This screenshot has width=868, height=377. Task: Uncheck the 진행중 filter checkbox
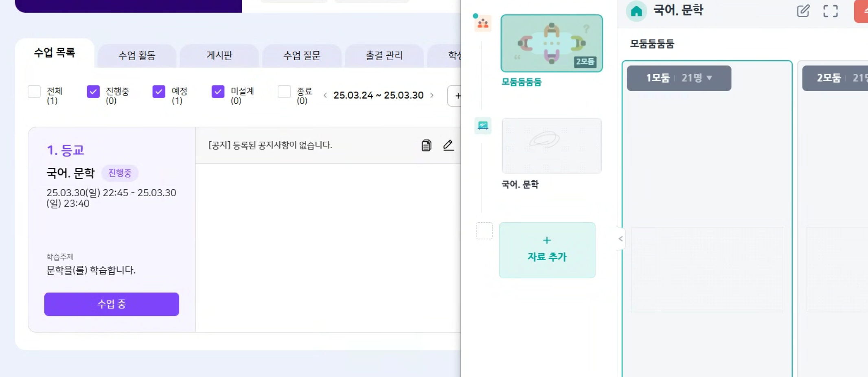[93, 92]
